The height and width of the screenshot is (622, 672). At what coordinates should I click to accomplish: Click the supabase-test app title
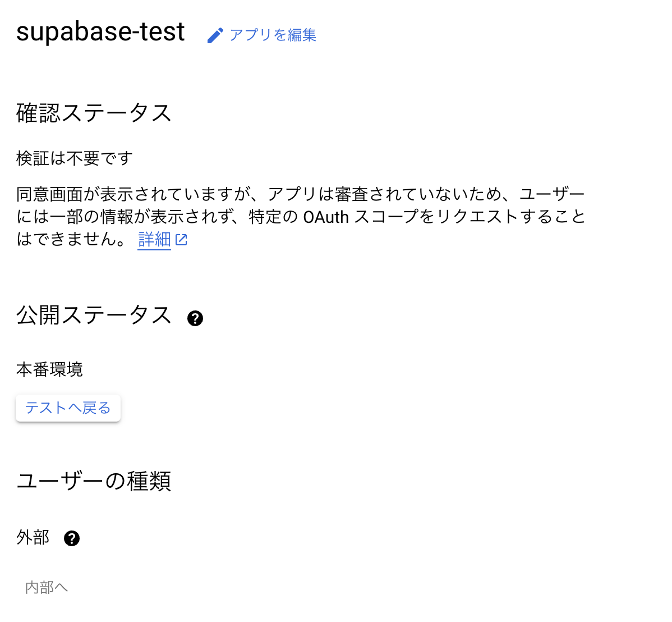100,31
